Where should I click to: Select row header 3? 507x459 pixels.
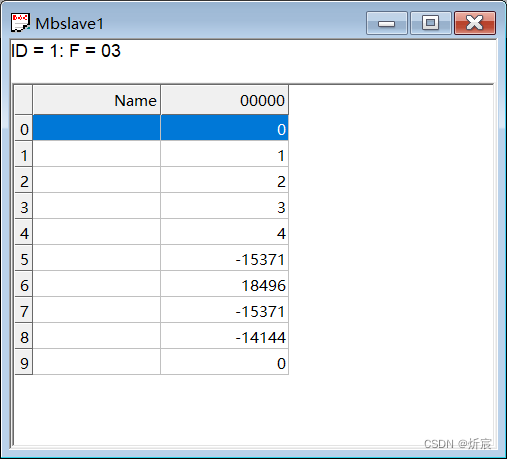point(24,206)
